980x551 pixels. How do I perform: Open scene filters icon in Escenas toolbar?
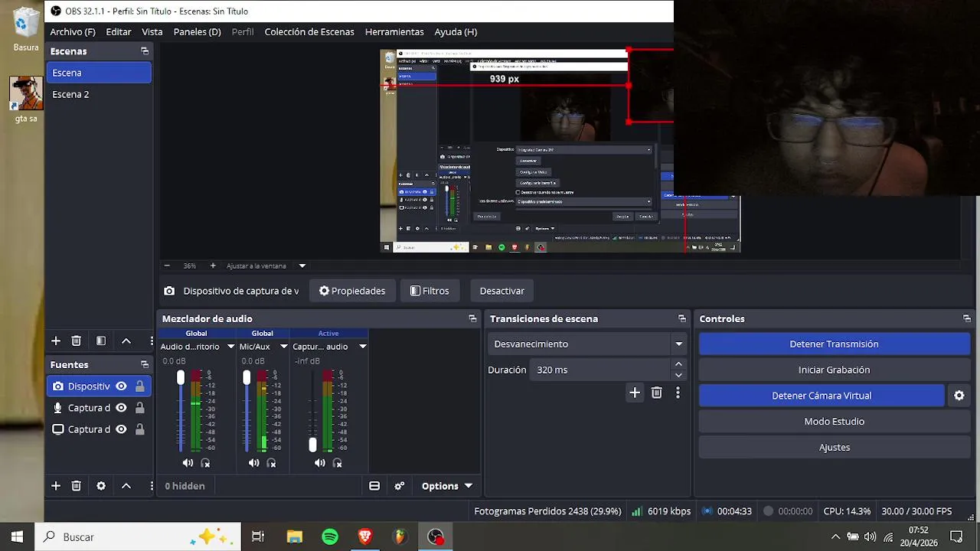coord(100,341)
